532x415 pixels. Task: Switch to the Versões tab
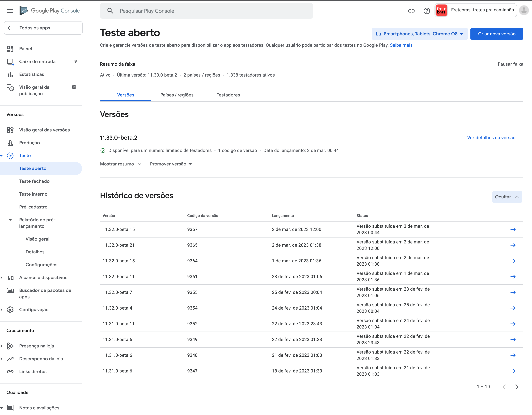coord(125,95)
